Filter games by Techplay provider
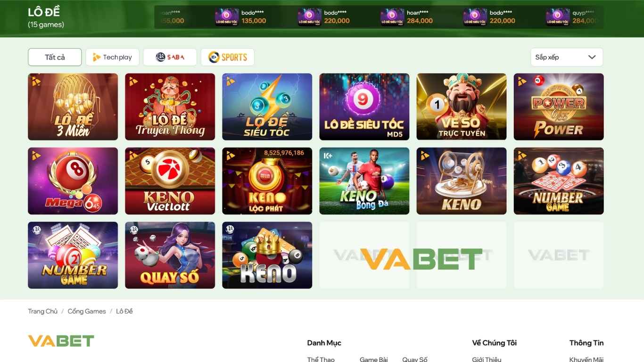 point(112,57)
